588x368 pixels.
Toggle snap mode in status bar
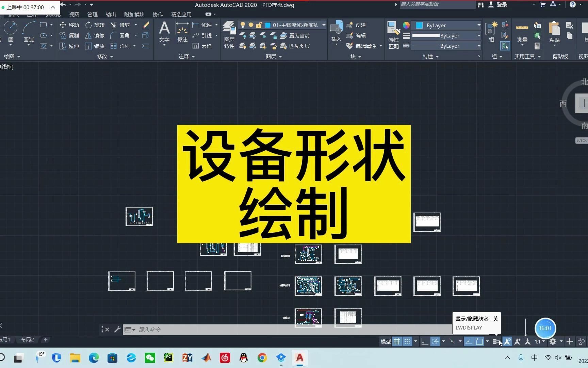(407, 341)
